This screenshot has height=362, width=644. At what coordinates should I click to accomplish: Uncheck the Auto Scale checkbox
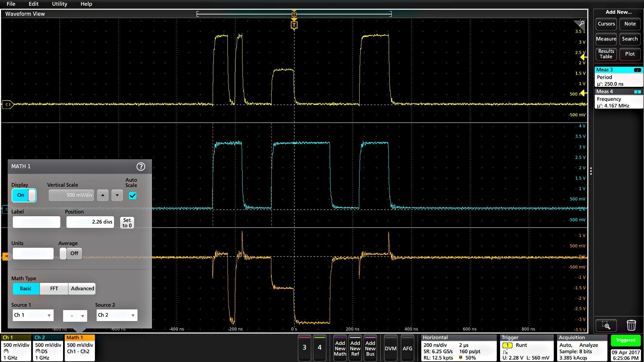[132, 196]
